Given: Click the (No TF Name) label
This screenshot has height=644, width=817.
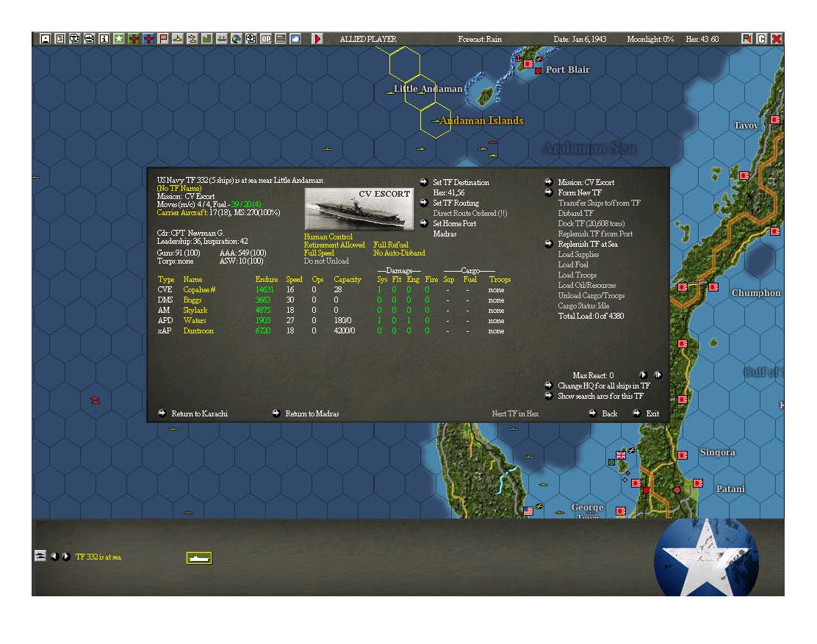Looking at the screenshot, I should [x=179, y=188].
